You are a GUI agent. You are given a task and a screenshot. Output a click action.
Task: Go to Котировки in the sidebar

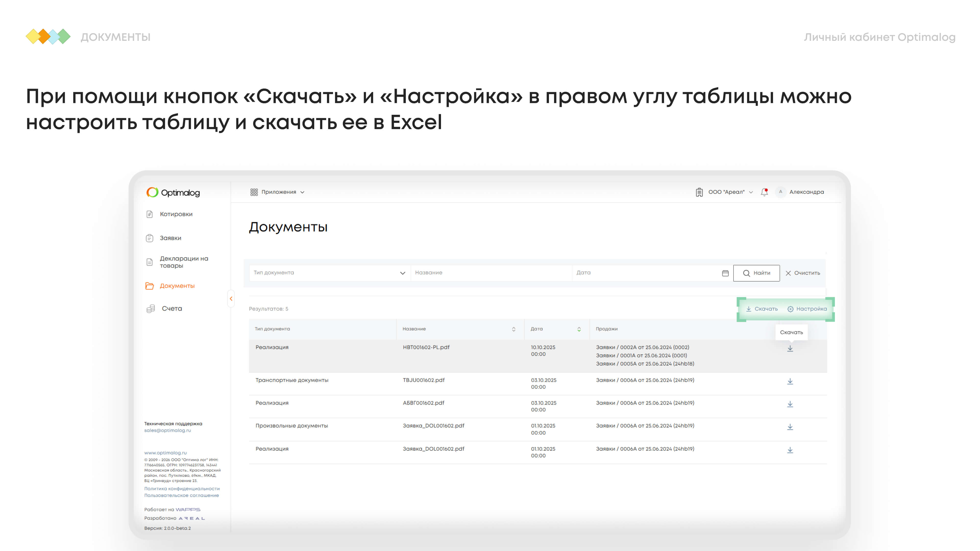coord(176,214)
